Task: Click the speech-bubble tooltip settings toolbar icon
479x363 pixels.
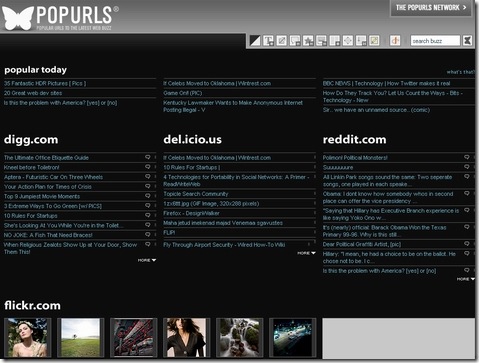Action: click(x=295, y=41)
